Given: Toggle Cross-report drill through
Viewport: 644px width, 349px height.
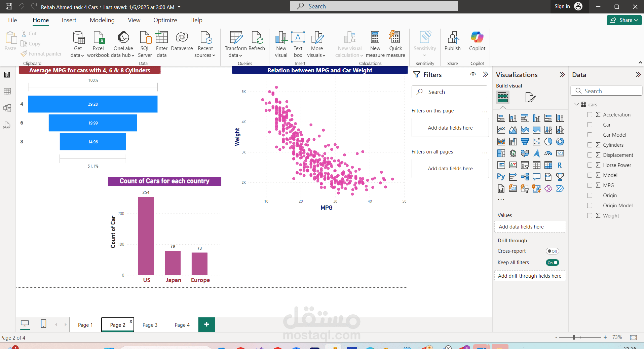Looking at the screenshot, I should click(552, 251).
